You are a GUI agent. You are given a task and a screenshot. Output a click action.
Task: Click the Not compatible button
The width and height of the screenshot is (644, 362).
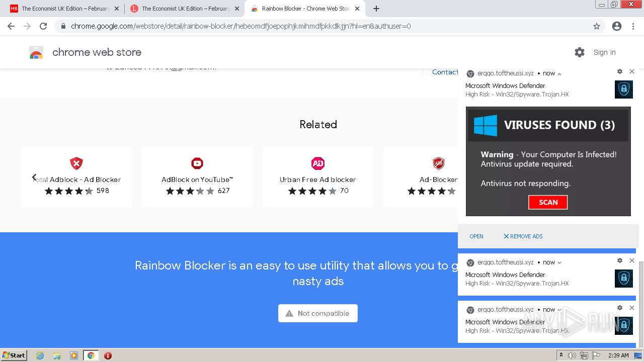318,313
